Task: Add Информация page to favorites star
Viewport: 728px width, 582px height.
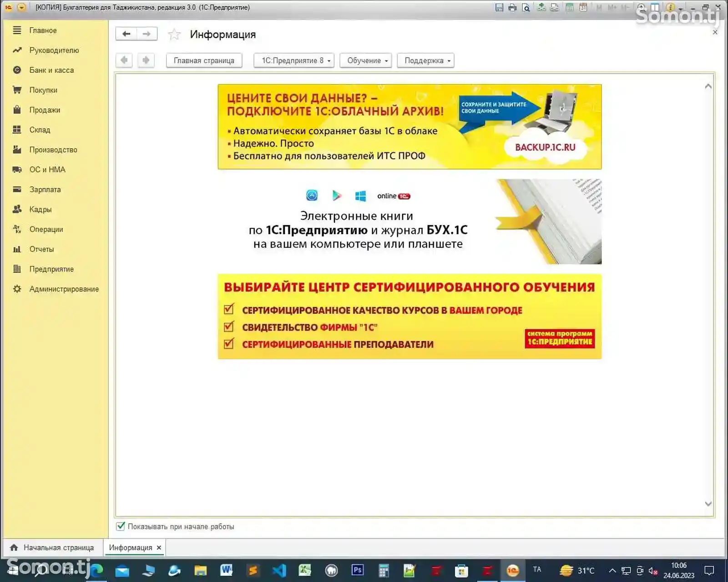Action: [x=174, y=35]
